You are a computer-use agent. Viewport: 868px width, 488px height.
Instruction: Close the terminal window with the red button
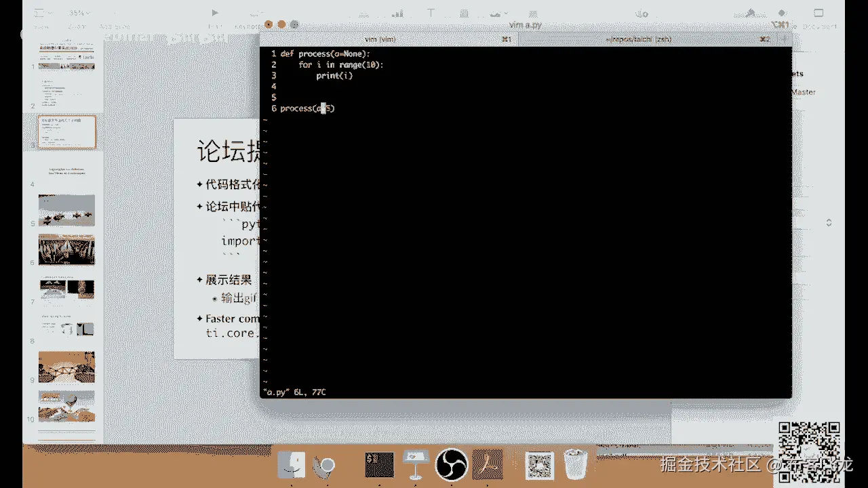click(x=269, y=24)
